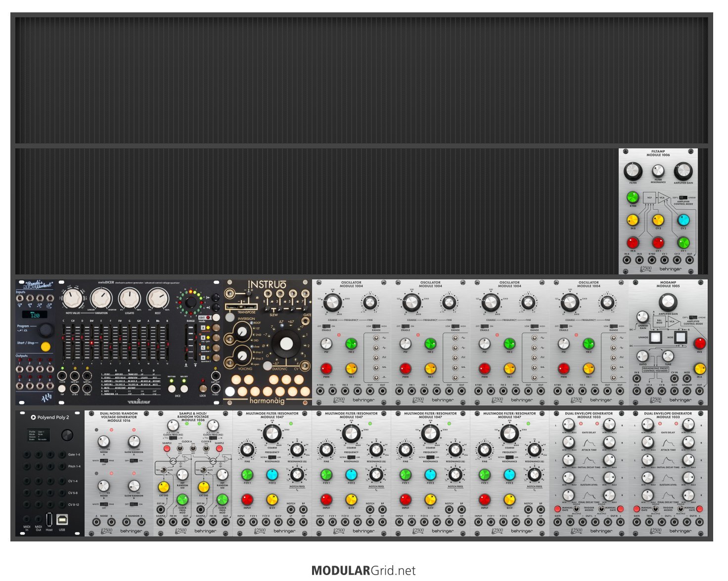Click the UNMOD square button on Modamp 1005

tap(656, 337)
